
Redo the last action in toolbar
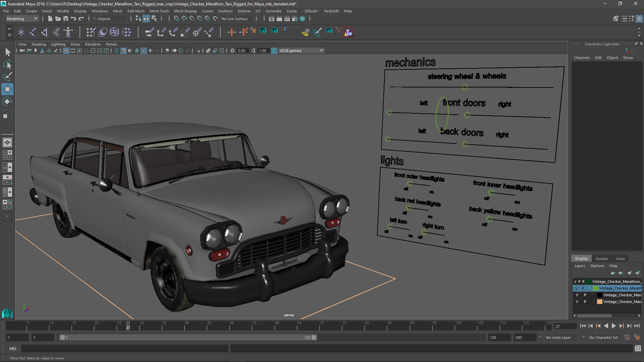(x=81, y=19)
